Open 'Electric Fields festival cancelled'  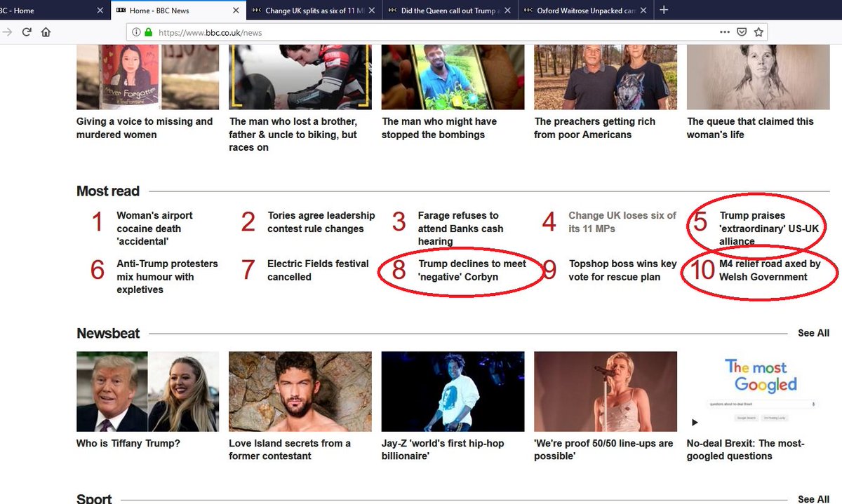(318, 270)
